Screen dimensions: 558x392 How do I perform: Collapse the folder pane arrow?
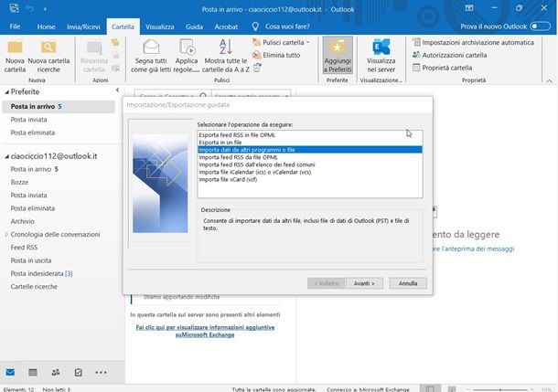pyautogui.click(x=117, y=90)
